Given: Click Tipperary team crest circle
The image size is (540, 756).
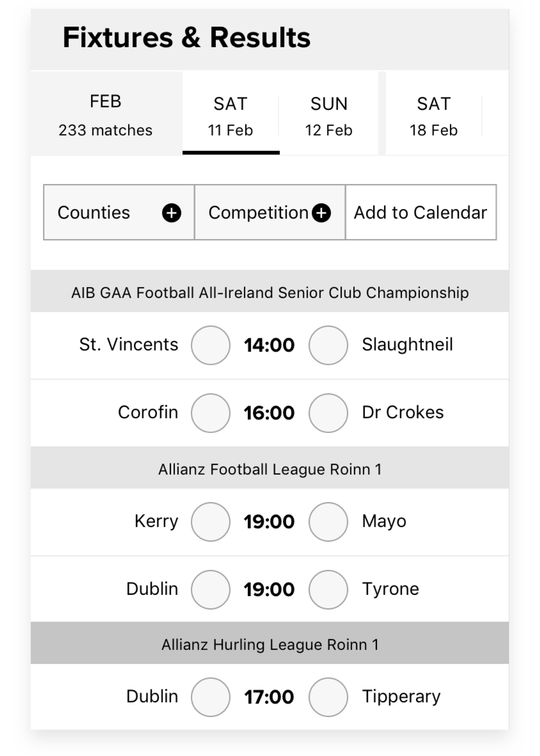Looking at the screenshot, I should 328,697.
